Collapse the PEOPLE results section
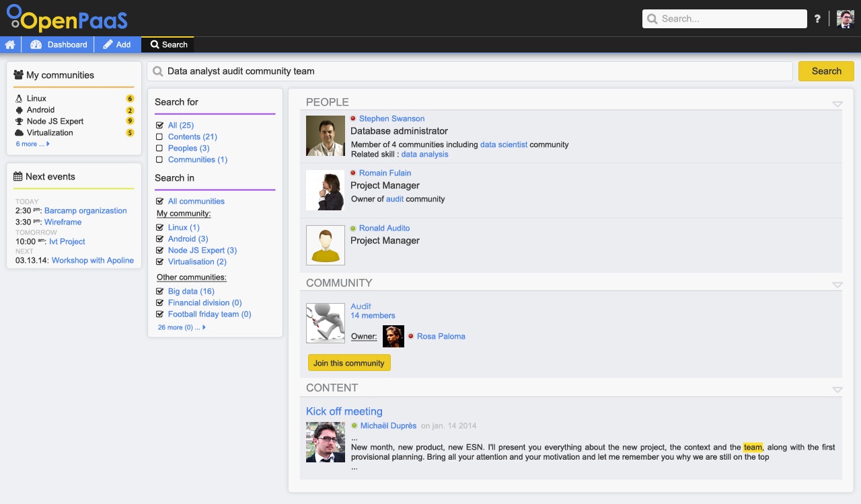Viewport: 861px width, 504px height. 836,103
